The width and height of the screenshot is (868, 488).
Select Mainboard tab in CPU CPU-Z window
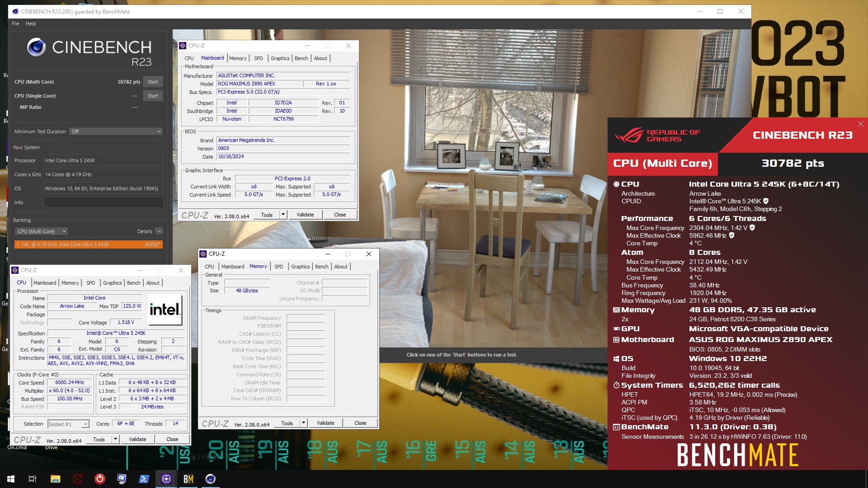click(45, 283)
